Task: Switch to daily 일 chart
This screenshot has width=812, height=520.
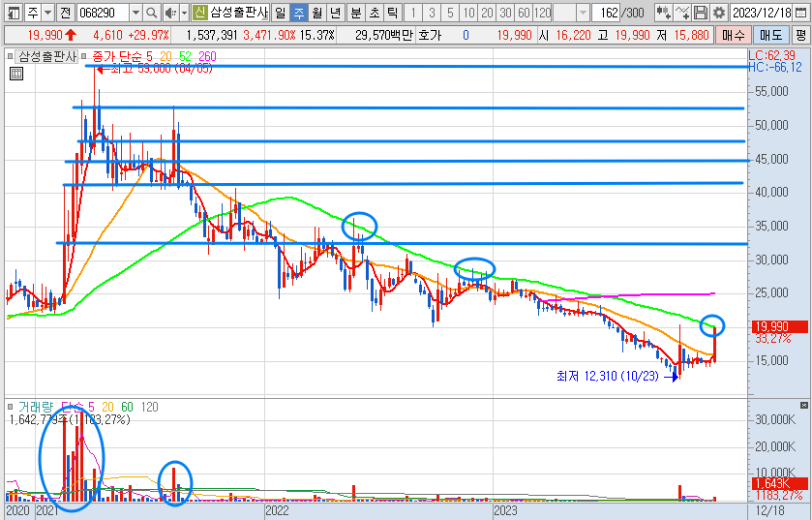Action: tap(280, 13)
